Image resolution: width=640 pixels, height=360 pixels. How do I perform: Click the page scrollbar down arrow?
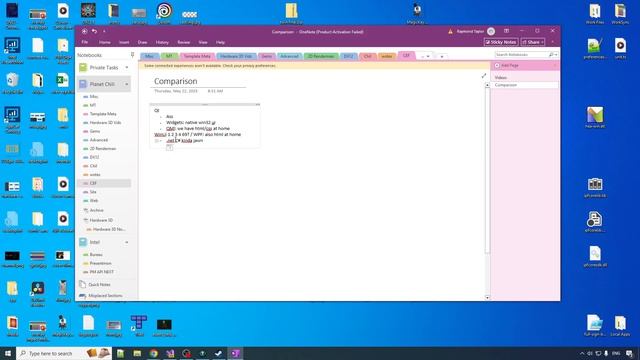[x=487, y=298]
